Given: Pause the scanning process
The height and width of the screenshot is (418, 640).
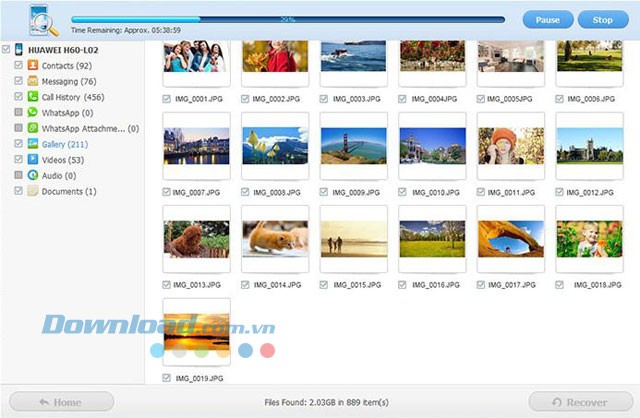Looking at the screenshot, I should [548, 20].
